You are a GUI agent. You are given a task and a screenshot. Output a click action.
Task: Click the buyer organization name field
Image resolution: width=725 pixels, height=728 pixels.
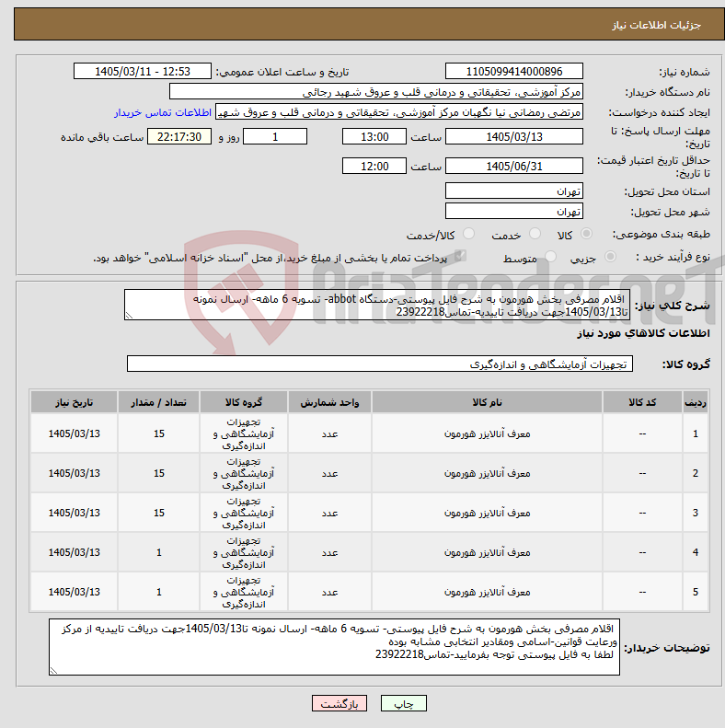coord(376,91)
